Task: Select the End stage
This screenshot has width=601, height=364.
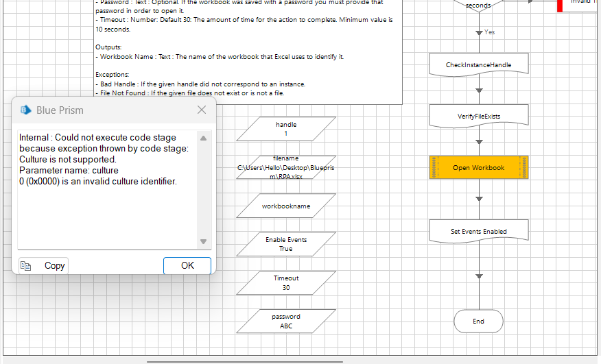Action: point(478,321)
